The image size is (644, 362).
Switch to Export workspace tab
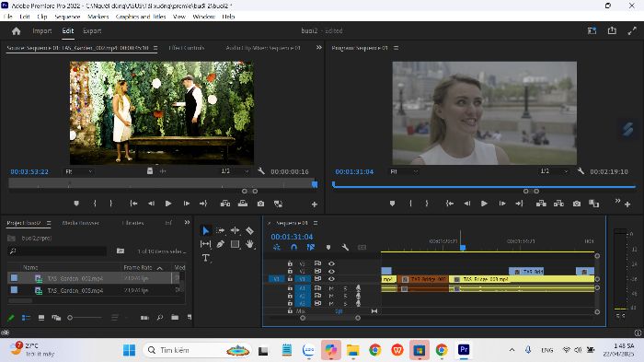[x=92, y=30]
